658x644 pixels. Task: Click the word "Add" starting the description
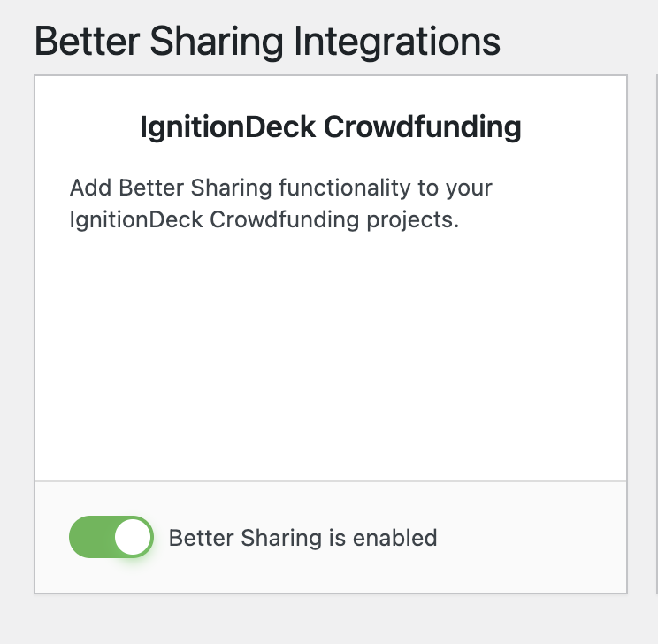click(x=90, y=188)
